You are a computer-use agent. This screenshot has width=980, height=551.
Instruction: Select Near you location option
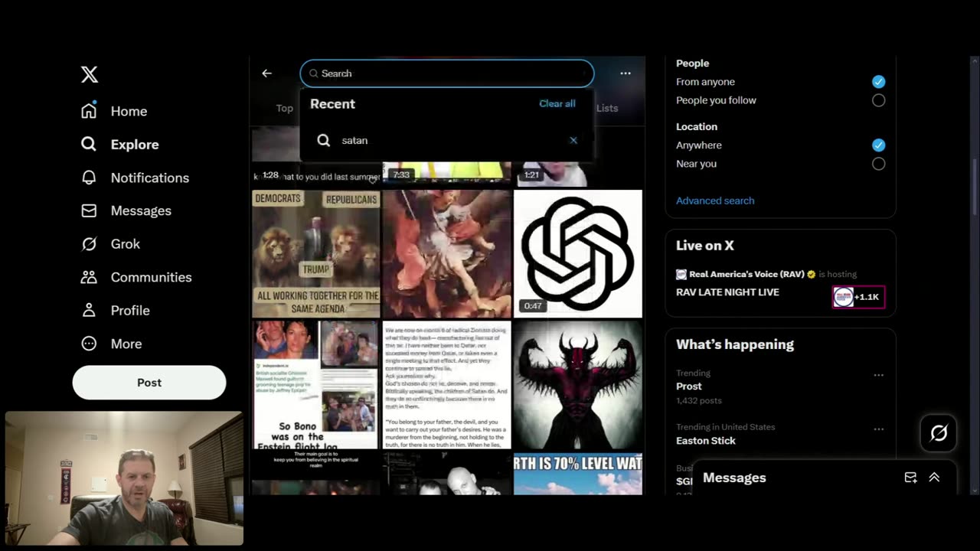[x=878, y=164]
